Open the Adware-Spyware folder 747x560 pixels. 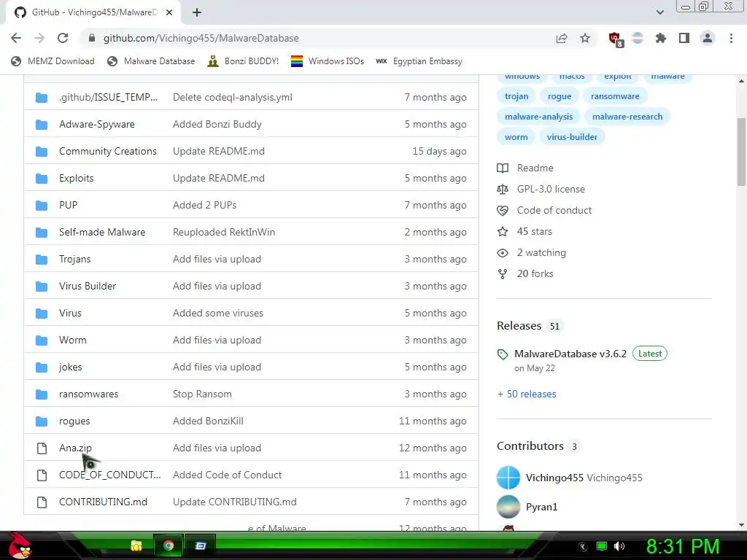(97, 124)
